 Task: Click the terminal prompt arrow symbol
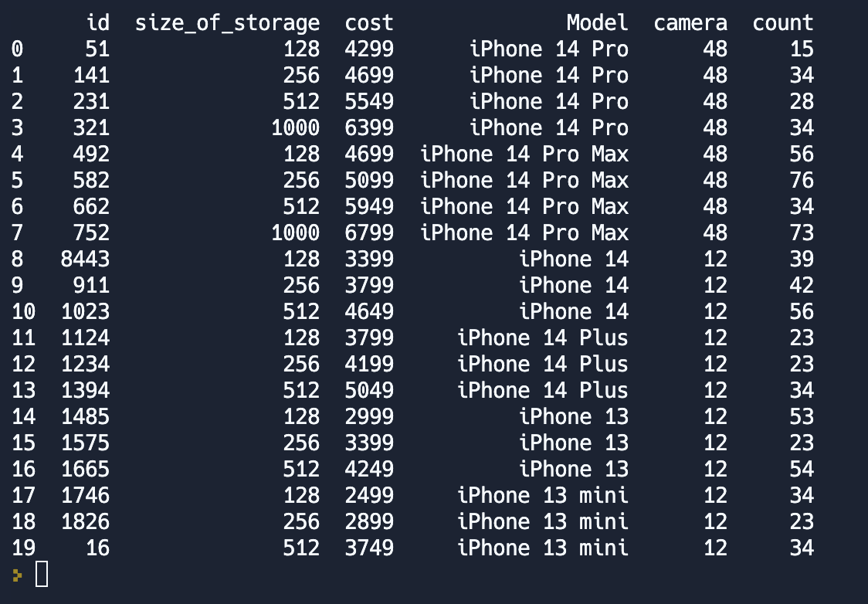coord(18,575)
